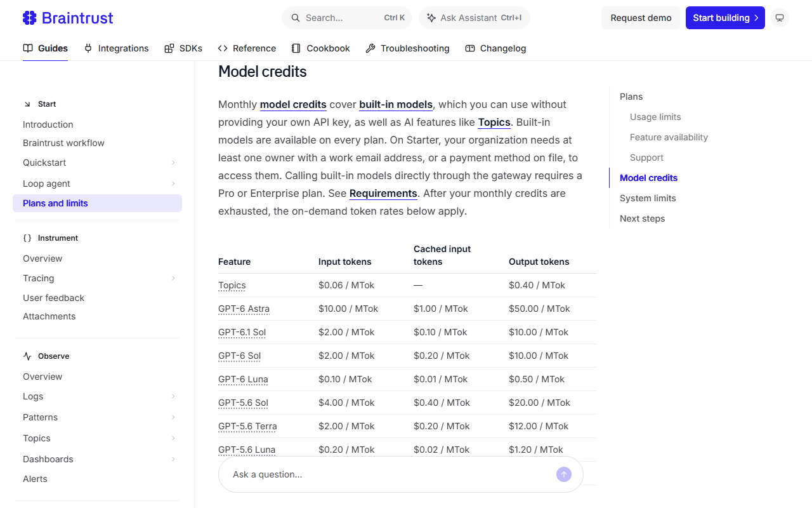Open the Integrations tab
812x508 pixels.
[x=116, y=48]
